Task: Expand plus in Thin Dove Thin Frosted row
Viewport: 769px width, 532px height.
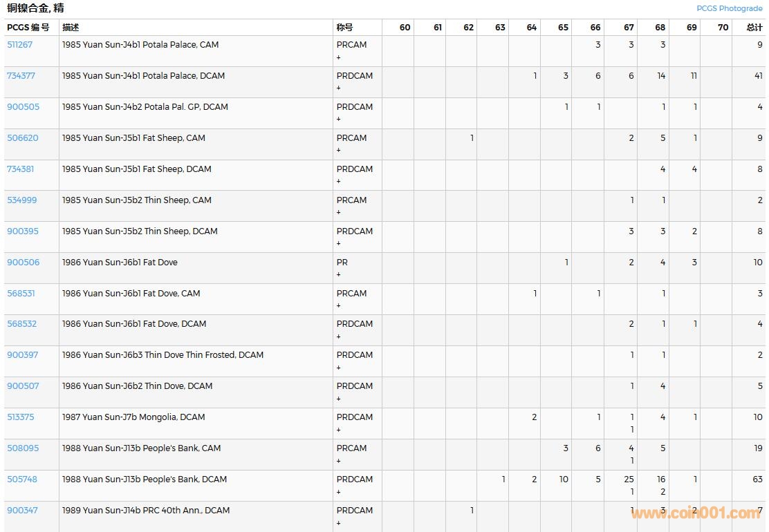Action: tap(339, 368)
